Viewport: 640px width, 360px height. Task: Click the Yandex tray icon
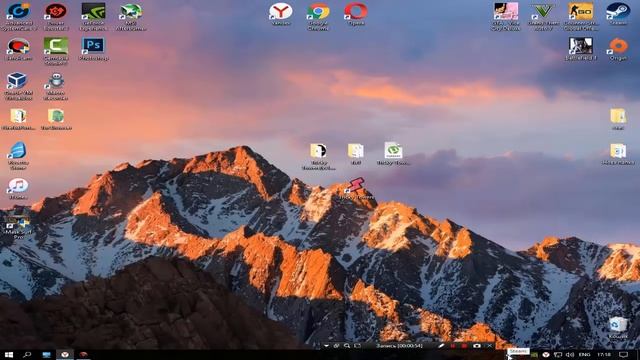(546, 355)
